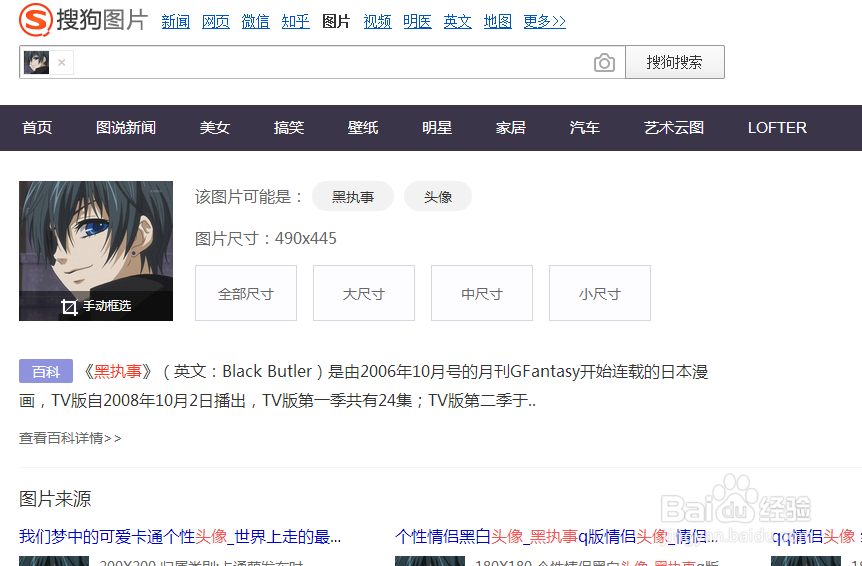Go to 首页 in navigation bar

(x=37, y=127)
